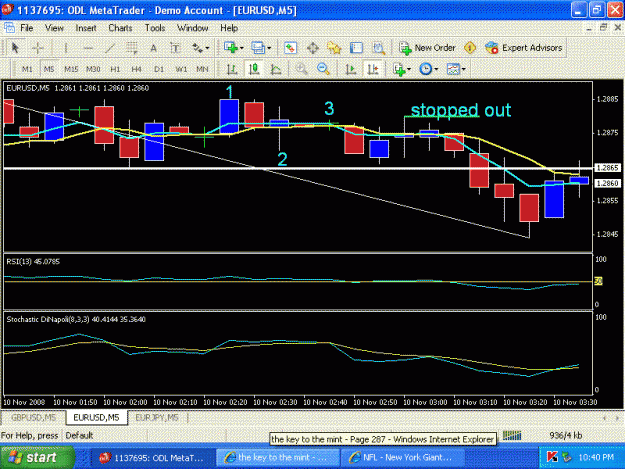The width and height of the screenshot is (625, 469).
Task: Switch to H1 timeframe
Action: point(115,69)
